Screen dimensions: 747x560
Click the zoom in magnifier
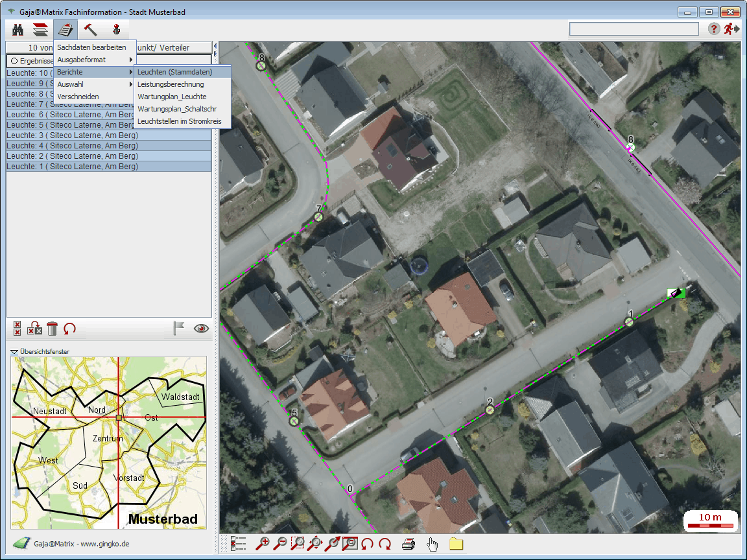[263, 544]
